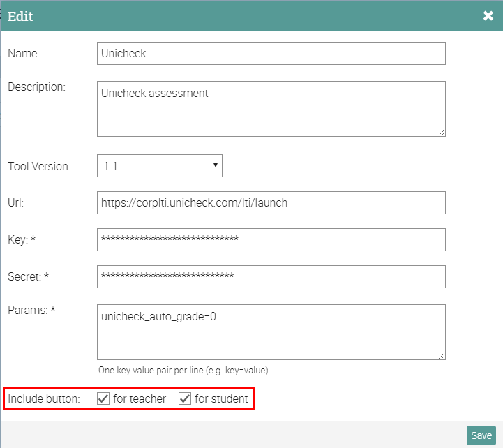Click the 'Tool Version:' label
Screen dimensions: 503x448
pyautogui.click(x=39, y=166)
